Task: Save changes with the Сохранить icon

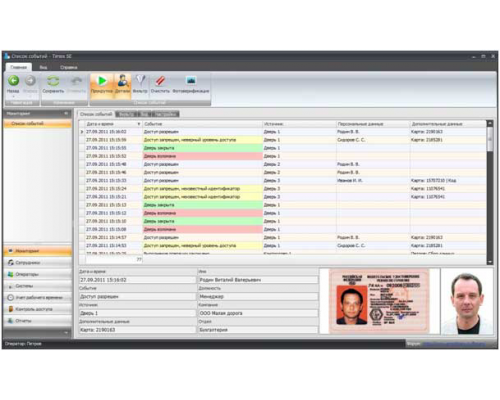Action: (53, 81)
